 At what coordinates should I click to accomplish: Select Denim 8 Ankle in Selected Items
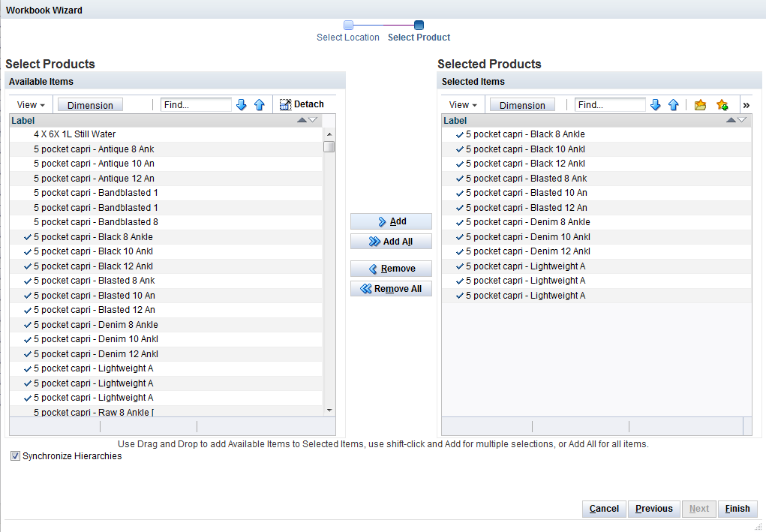click(596, 222)
